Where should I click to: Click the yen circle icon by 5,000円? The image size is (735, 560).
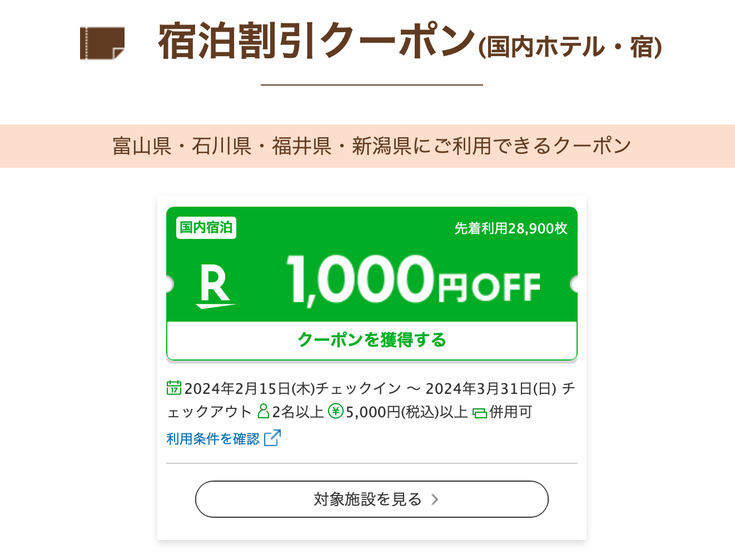coord(336,411)
